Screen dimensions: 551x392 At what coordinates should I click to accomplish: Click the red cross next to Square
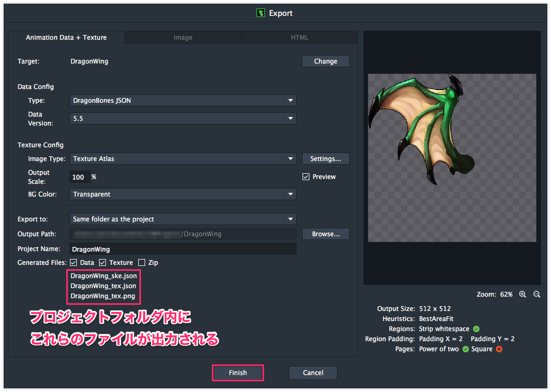[499, 349]
